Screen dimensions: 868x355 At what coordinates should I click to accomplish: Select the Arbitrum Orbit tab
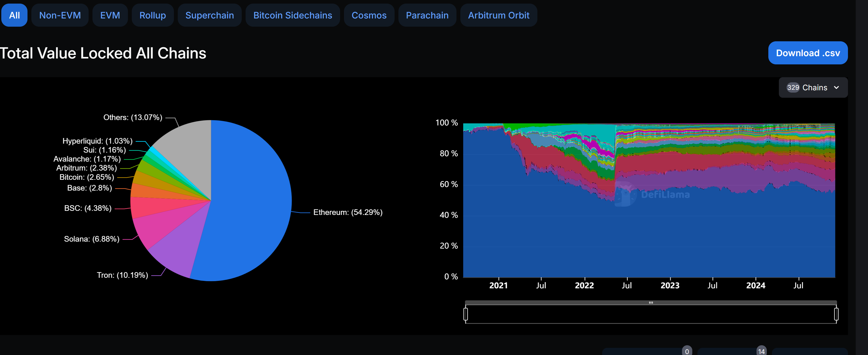coord(498,15)
